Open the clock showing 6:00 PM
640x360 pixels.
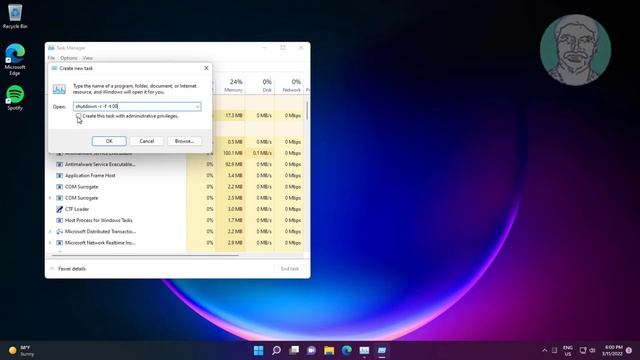point(612,351)
